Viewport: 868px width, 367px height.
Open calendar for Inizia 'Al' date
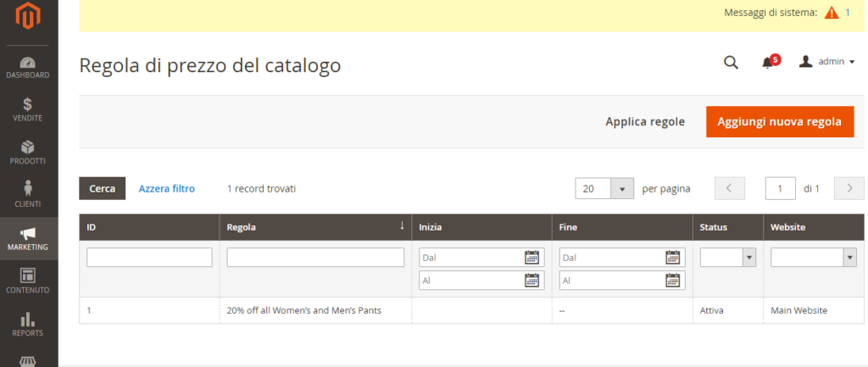[531, 281]
